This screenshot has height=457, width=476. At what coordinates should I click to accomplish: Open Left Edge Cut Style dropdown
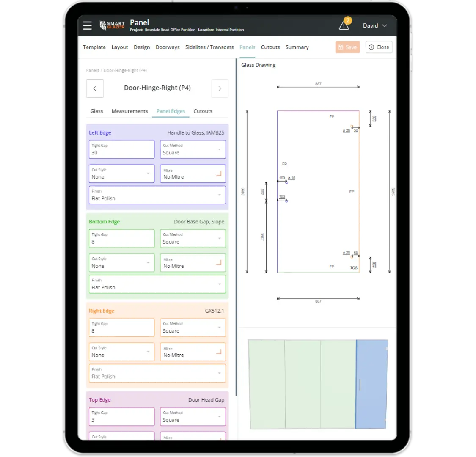[x=121, y=173]
